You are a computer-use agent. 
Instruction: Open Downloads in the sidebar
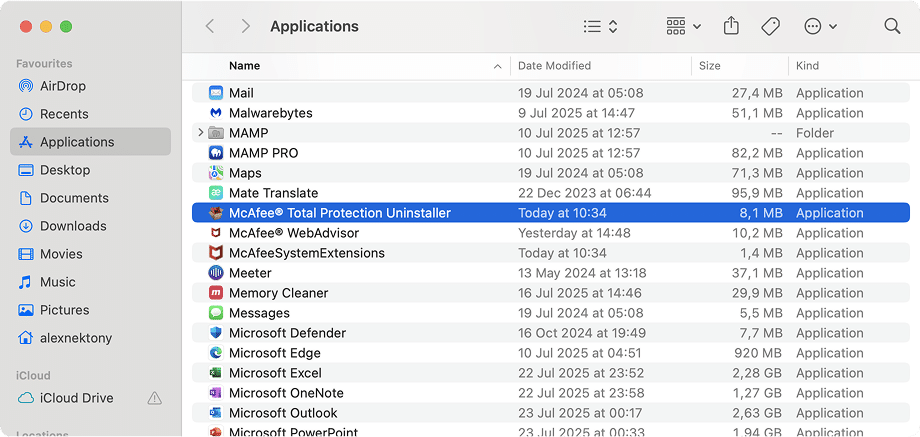[90, 226]
